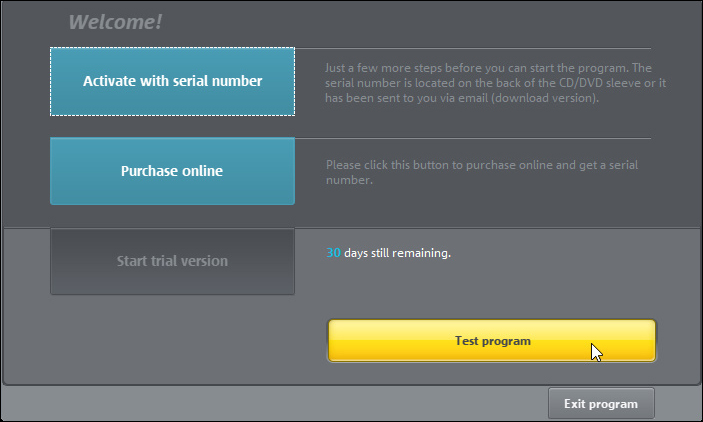Click the serial number location description text

(495, 83)
